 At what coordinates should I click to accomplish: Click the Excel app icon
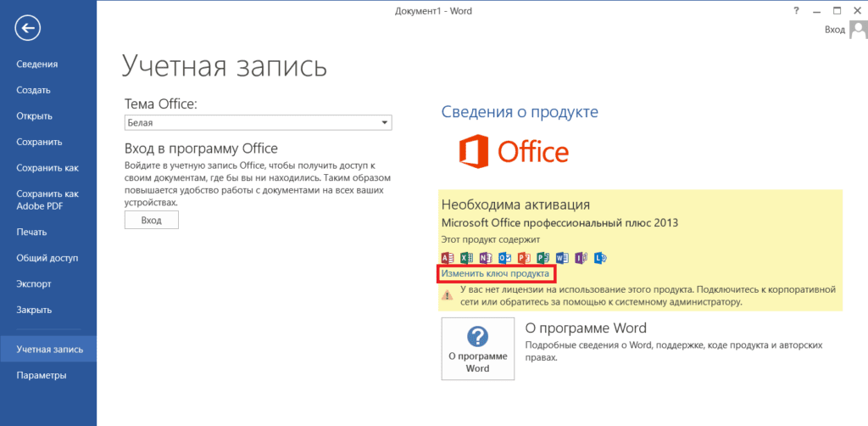(467, 258)
